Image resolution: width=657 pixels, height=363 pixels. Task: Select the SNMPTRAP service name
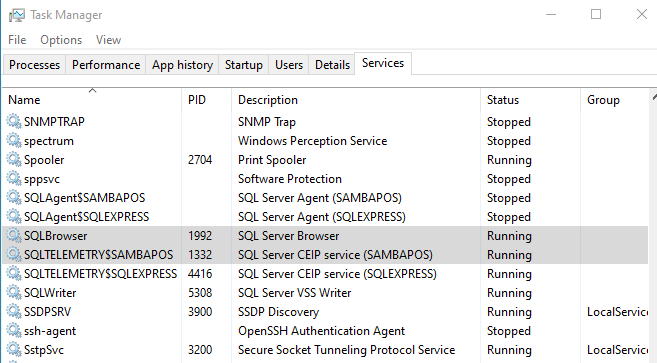pos(54,122)
